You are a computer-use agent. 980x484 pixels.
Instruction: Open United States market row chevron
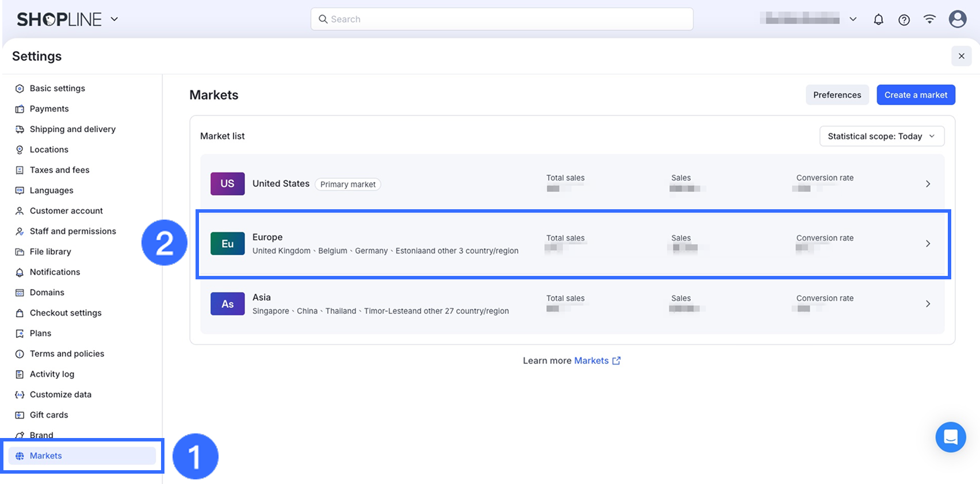tap(928, 184)
